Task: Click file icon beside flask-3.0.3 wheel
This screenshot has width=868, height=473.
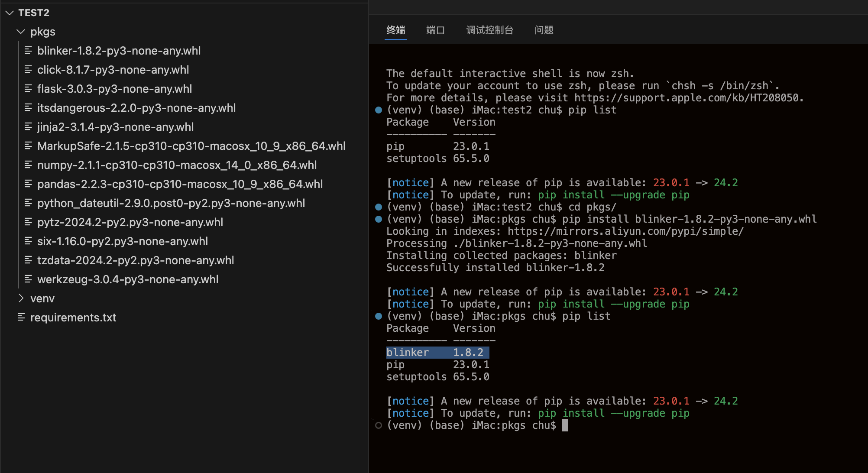Action: coord(28,89)
